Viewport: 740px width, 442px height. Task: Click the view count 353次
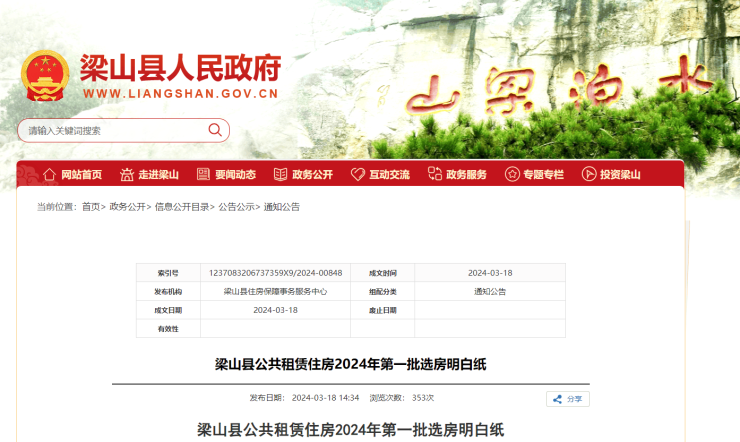[x=423, y=398]
